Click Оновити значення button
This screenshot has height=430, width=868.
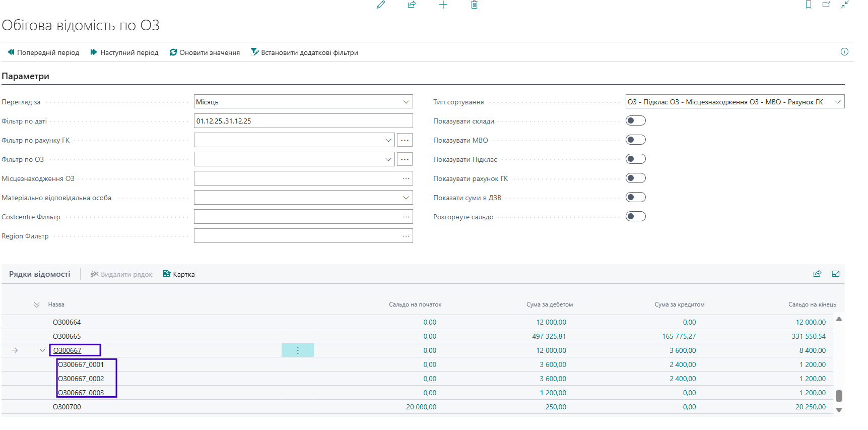(x=205, y=52)
